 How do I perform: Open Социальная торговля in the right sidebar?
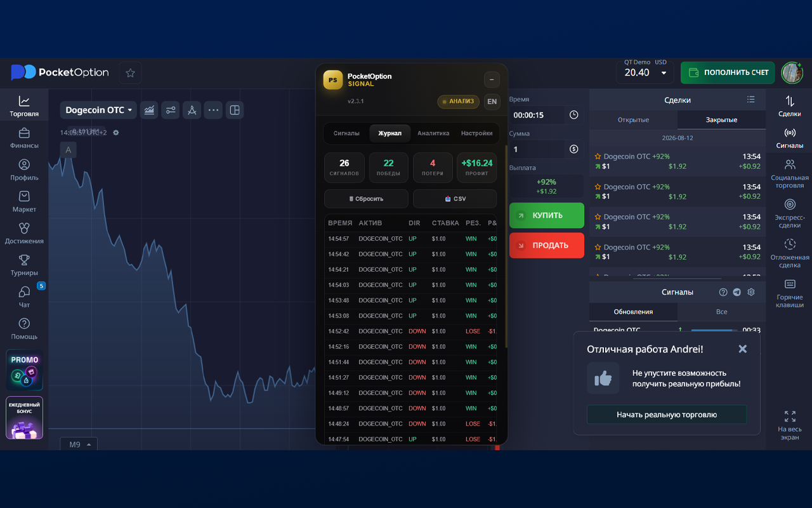click(790, 173)
